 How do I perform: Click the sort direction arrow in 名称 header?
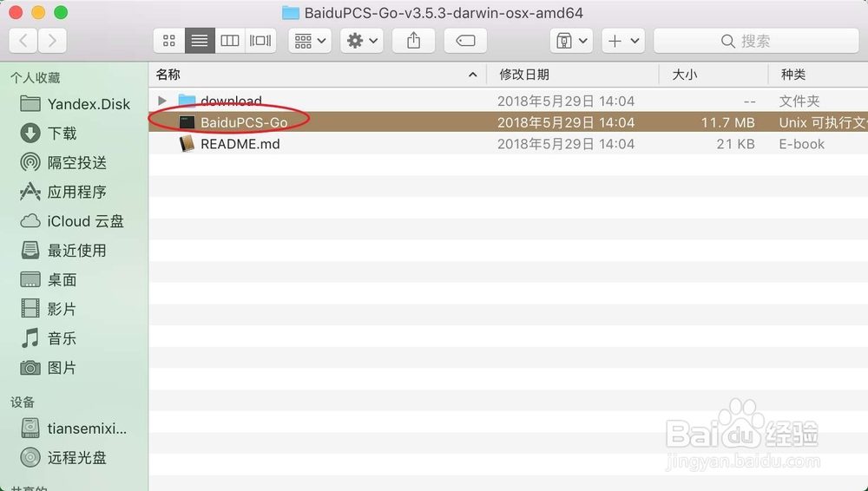tap(472, 75)
